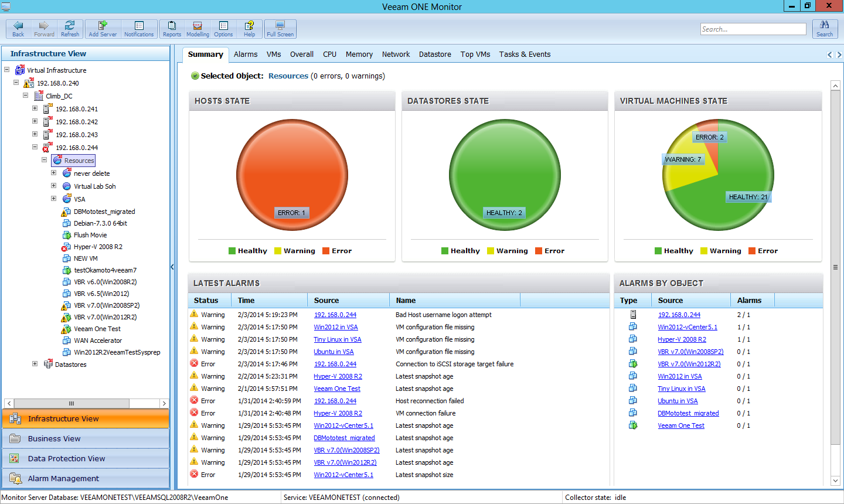Click the Datastores tree icon

pyautogui.click(x=48, y=364)
